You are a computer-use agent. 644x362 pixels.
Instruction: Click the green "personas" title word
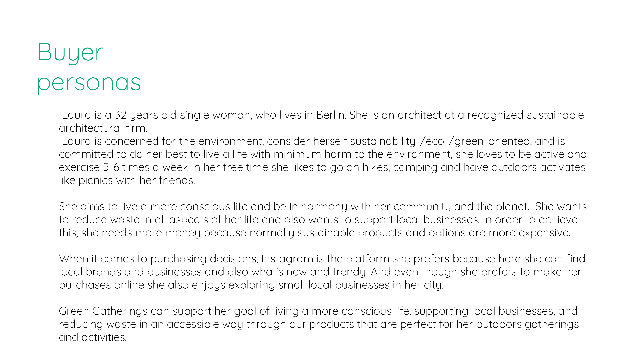pos(89,83)
